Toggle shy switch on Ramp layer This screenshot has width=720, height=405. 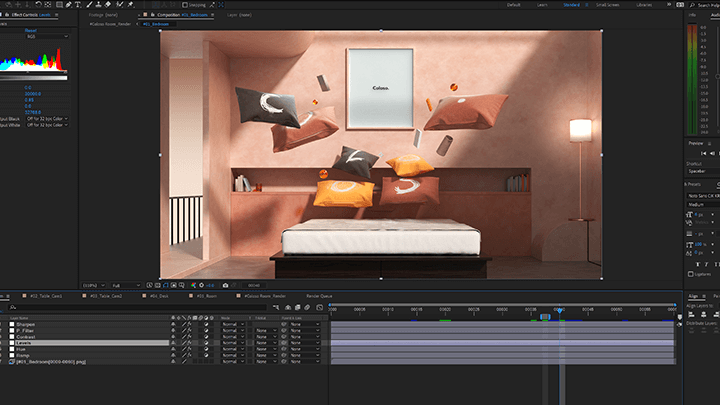[173, 355]
